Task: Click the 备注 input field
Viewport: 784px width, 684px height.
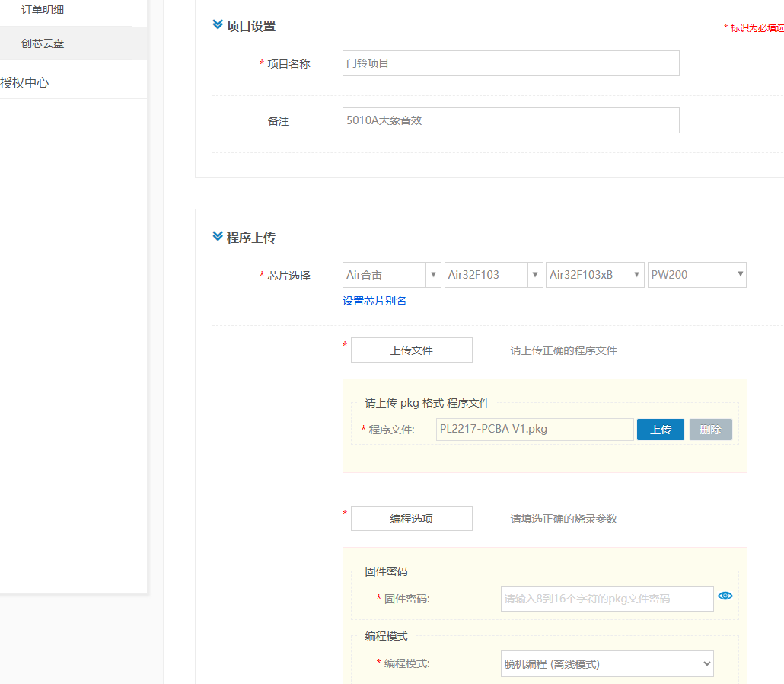Action: [511, 120]
